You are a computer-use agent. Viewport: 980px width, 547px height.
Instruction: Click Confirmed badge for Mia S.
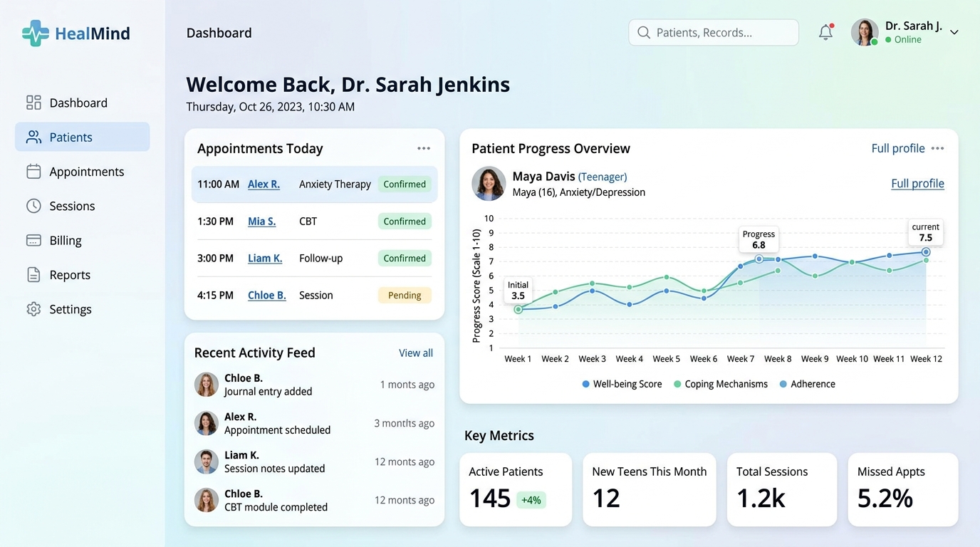tap(405, 221)
